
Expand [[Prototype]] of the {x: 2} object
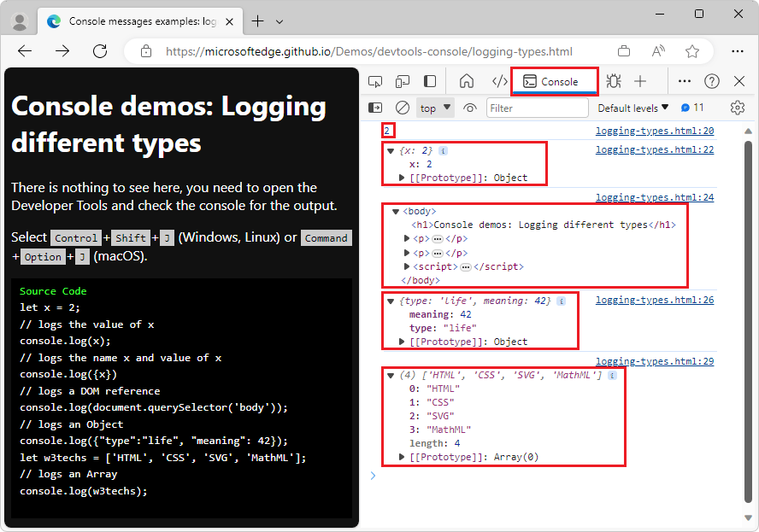(402, 177)
